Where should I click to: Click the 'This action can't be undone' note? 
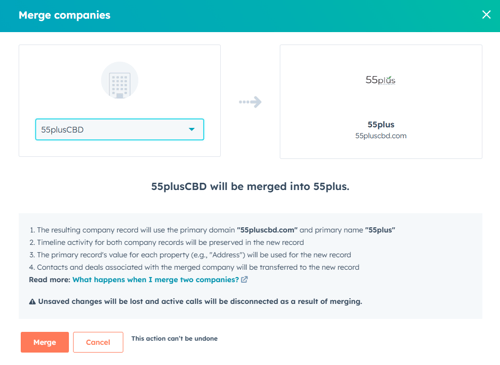[x=174, y=339]
